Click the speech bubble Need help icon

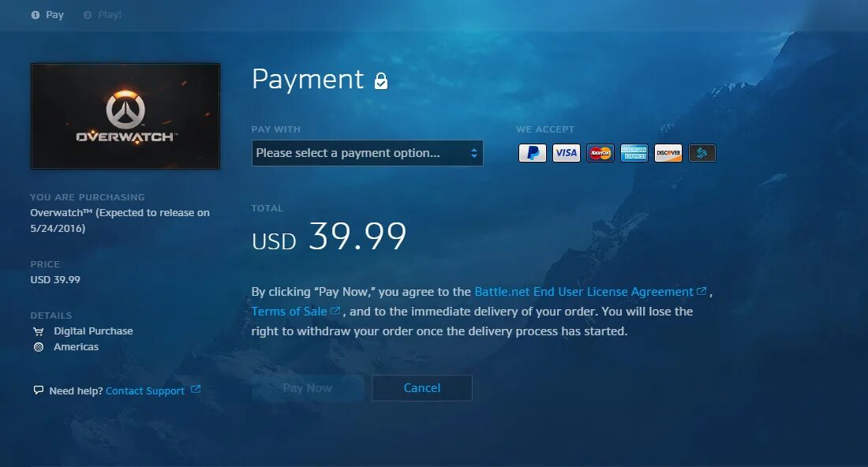[38, 390]
